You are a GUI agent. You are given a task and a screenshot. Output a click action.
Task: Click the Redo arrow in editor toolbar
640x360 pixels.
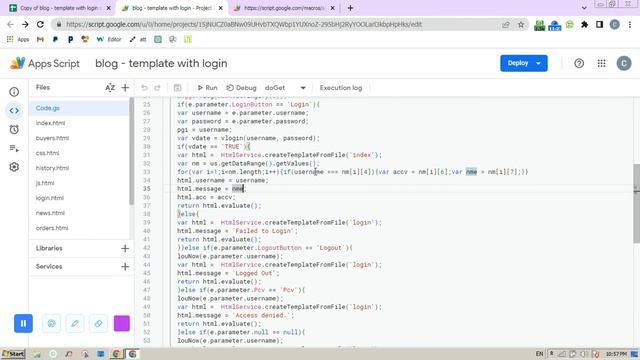click(158, 88)
